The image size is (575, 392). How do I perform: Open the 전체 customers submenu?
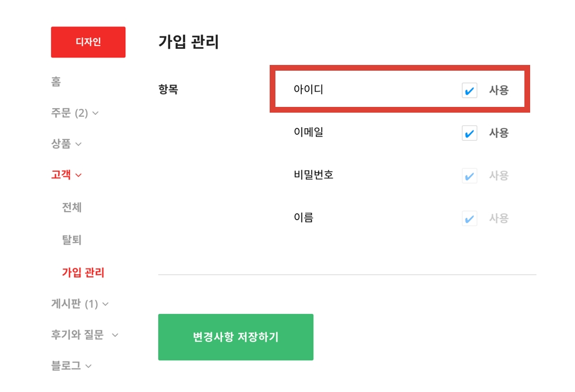tap(72, 207)
